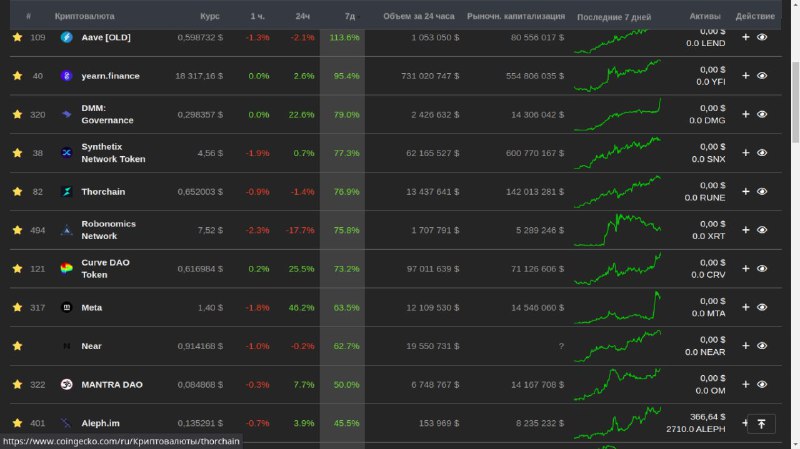Sort by Рыночн. капитализация column
The height and width of the screenshot is (449, 800).
click(x=516, y=16)
